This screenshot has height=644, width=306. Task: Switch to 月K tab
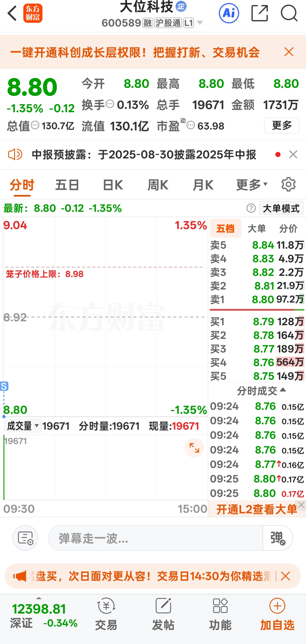click(x=203, y=185)
